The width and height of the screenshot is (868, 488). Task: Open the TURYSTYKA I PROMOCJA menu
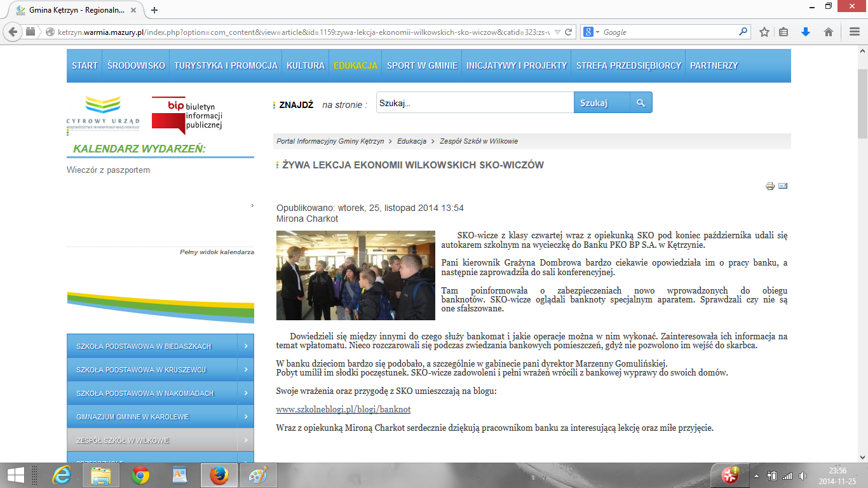(x=226, y=65)
